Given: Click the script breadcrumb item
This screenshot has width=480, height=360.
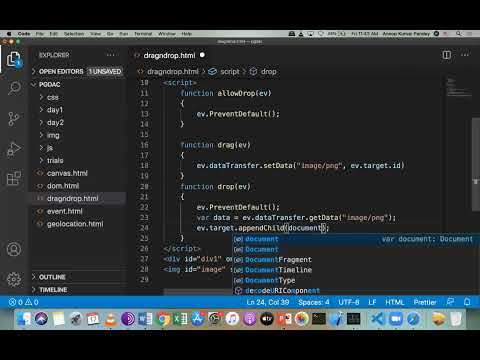Looking at the screenshot, I should click(x=230, y=71).
